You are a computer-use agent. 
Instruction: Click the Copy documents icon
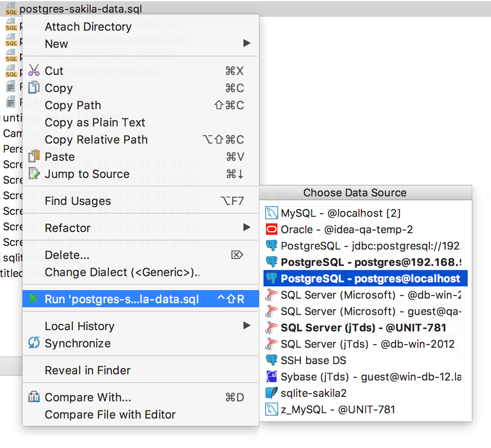34,88
